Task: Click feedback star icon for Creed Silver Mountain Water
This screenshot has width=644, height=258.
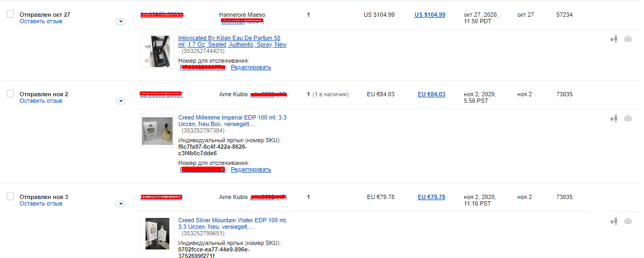Action: point(614,221)
